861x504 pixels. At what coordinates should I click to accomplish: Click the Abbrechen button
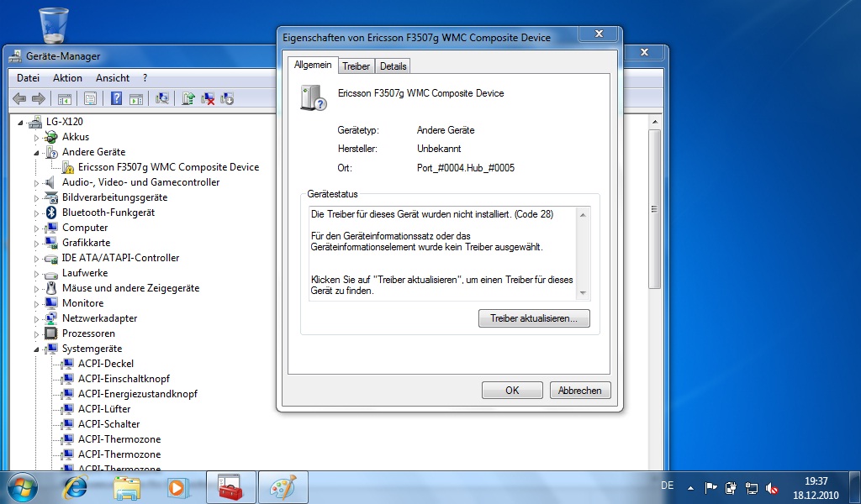tap(580, 391)
